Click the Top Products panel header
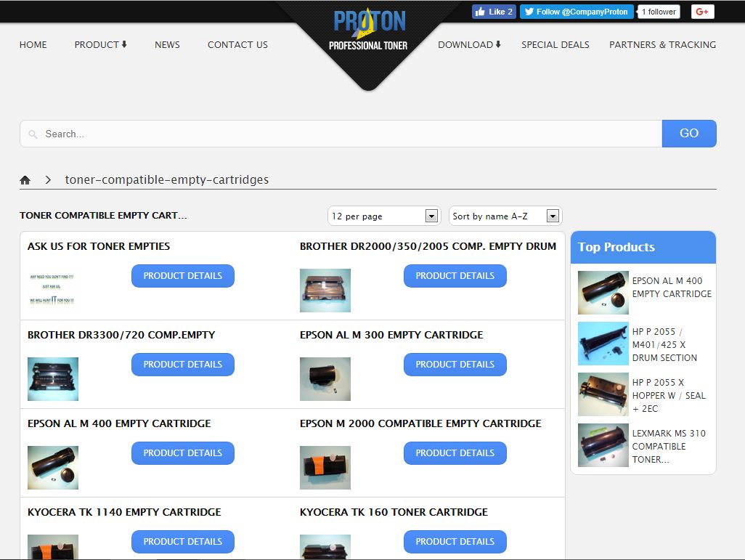Image resolution: width=745 pixels, height=560 pixels. coord(643,247)
